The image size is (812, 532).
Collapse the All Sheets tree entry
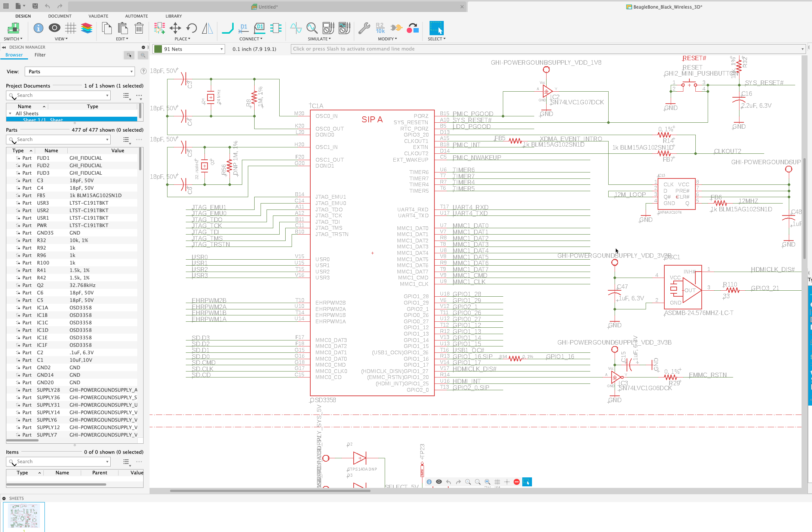[11, 113]
